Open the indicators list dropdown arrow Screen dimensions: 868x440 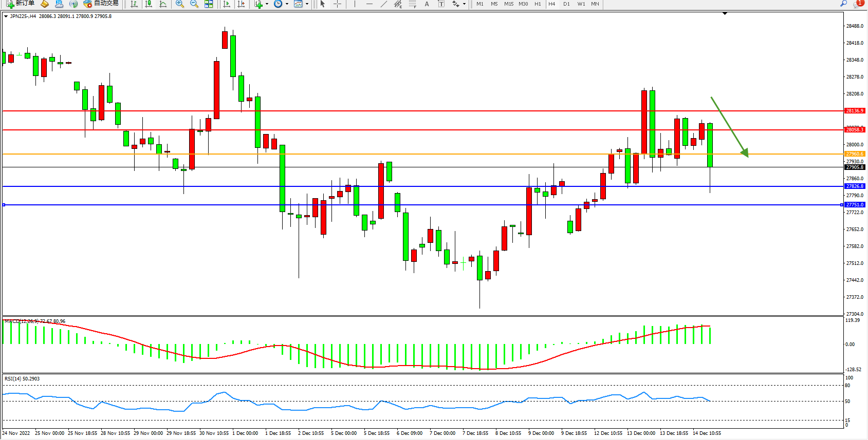[267, 4]
